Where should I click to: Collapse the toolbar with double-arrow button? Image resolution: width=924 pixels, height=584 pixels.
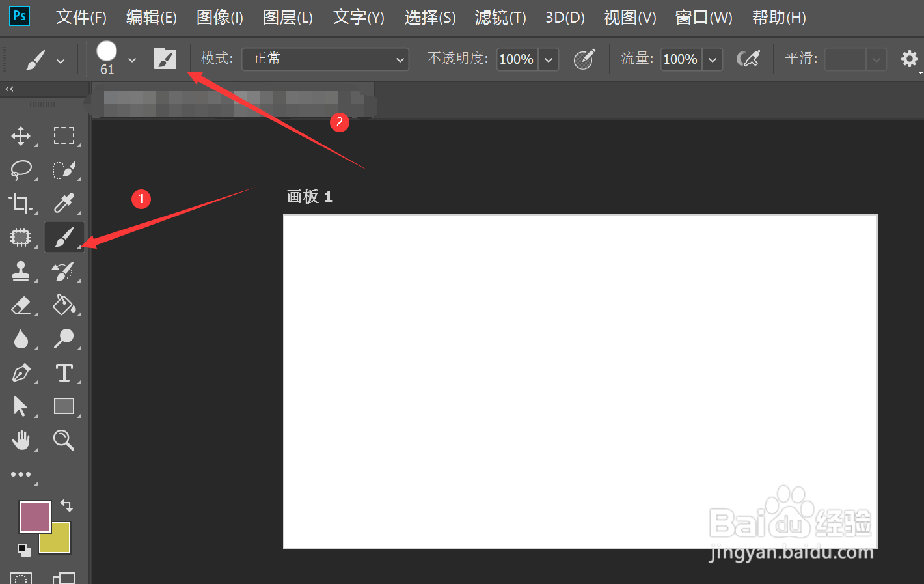click(8, 89)
